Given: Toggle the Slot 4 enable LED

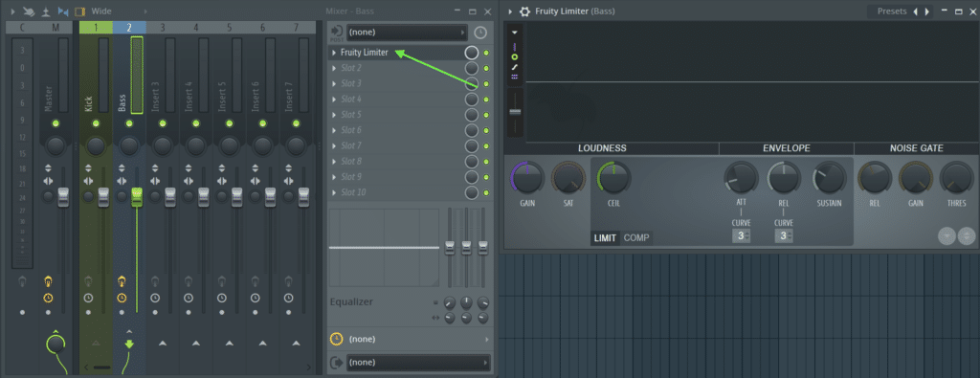Looking at the screenshot, I should 486,100.
